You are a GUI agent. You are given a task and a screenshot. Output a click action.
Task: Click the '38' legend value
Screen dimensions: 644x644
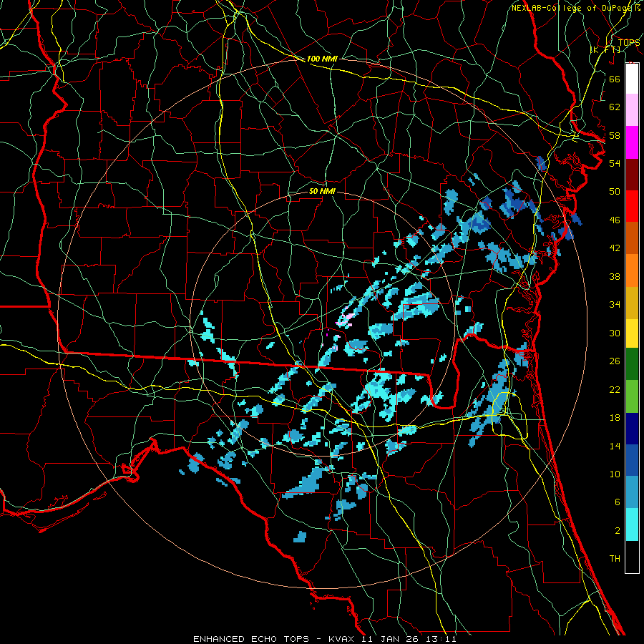click(615, 277)
